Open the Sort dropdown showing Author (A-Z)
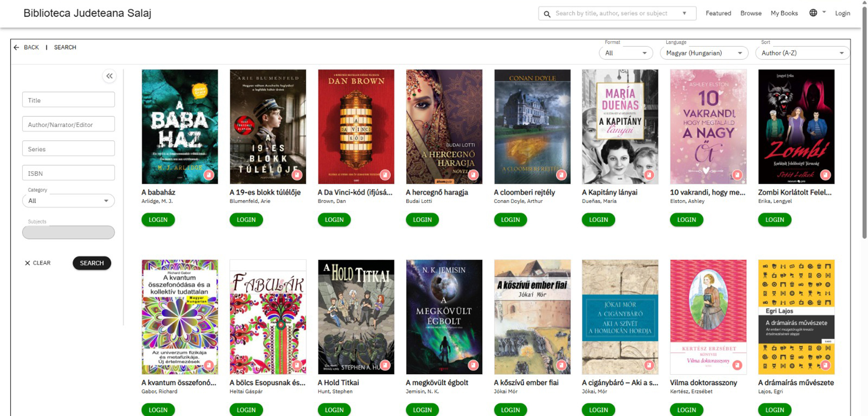This screenshot has width=868, height=416. point(802,53)
